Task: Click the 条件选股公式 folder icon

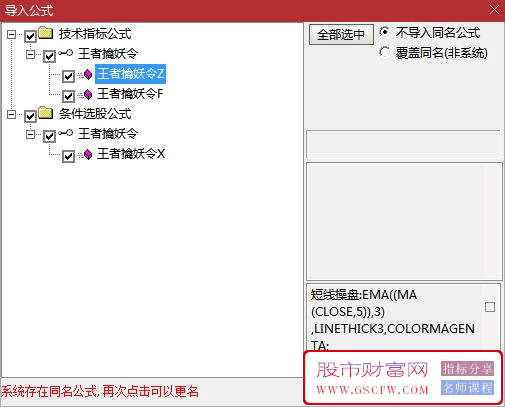Action: [46, 113]
